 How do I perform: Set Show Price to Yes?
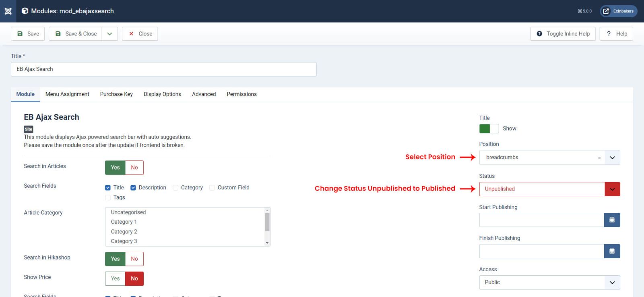click(115, 278)
